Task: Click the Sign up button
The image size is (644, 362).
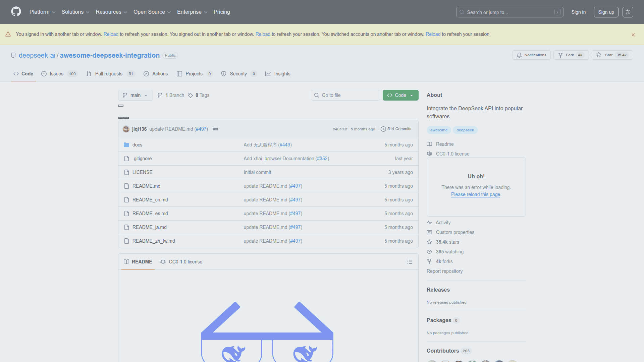Action: 606,12
